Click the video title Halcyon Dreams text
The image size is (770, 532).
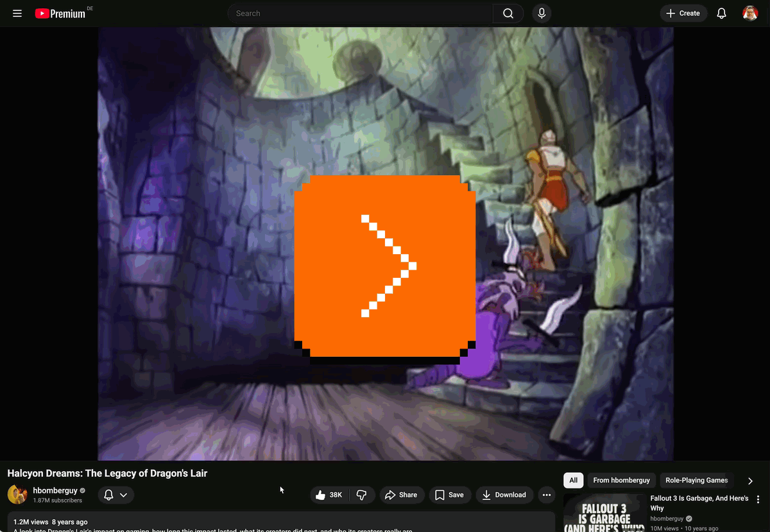click(107, 474)
